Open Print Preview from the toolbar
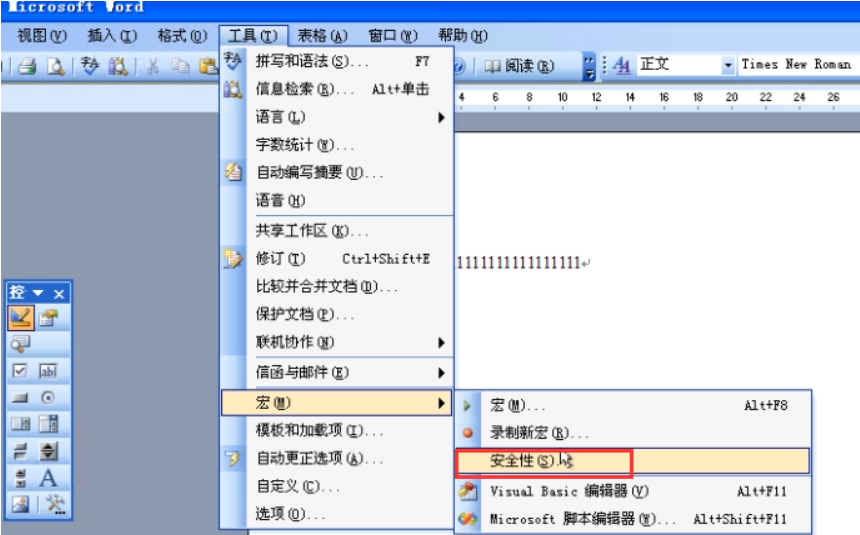The width and height of the screenshot is (860, 535). point(55,66)
